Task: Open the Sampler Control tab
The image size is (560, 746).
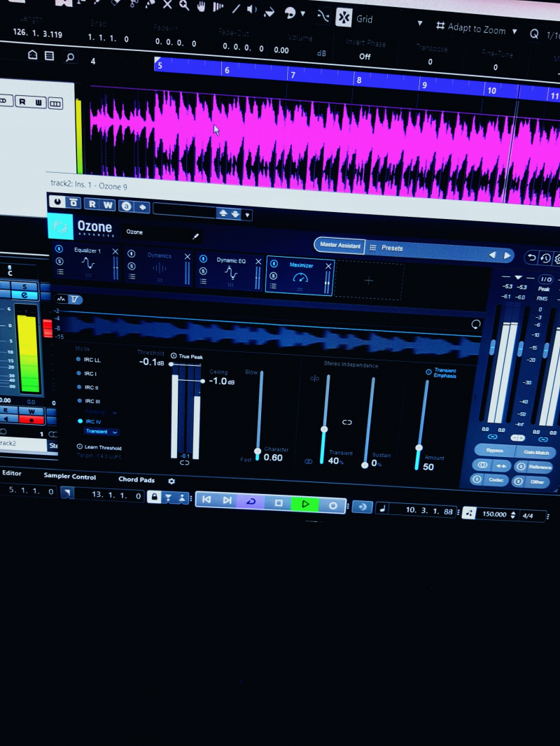Action: 70,477
